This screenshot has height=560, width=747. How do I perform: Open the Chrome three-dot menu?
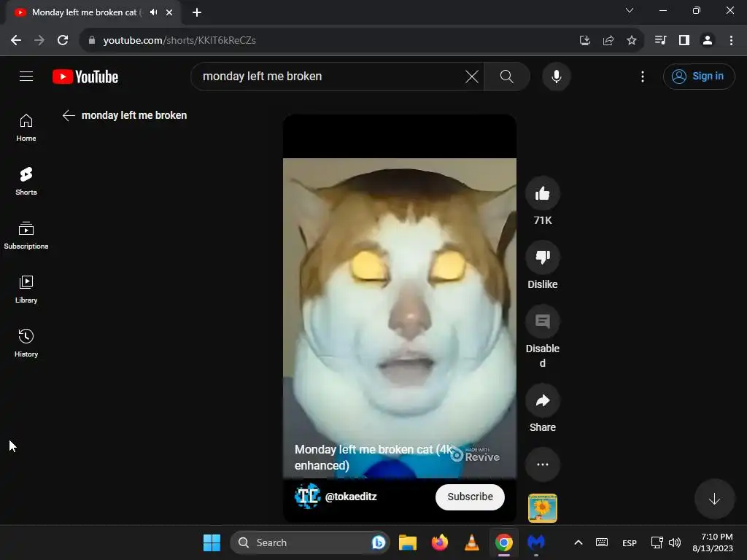tap(731, 40)
